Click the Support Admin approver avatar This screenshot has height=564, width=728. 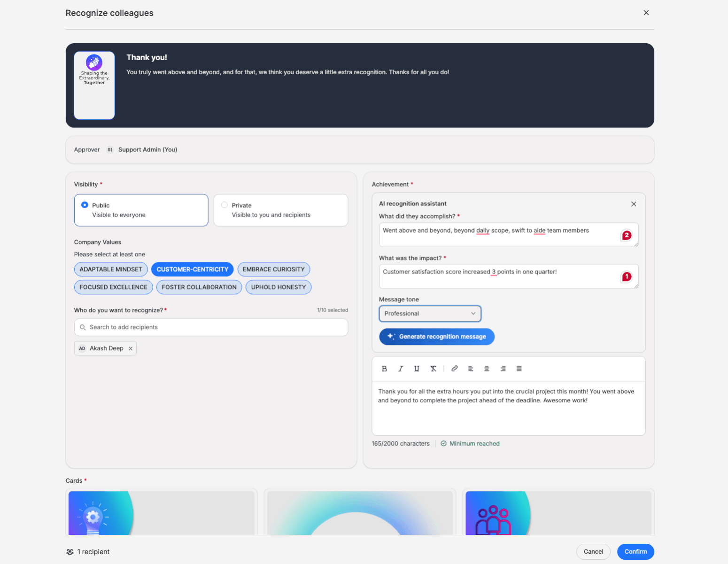(x=110, y=150)
